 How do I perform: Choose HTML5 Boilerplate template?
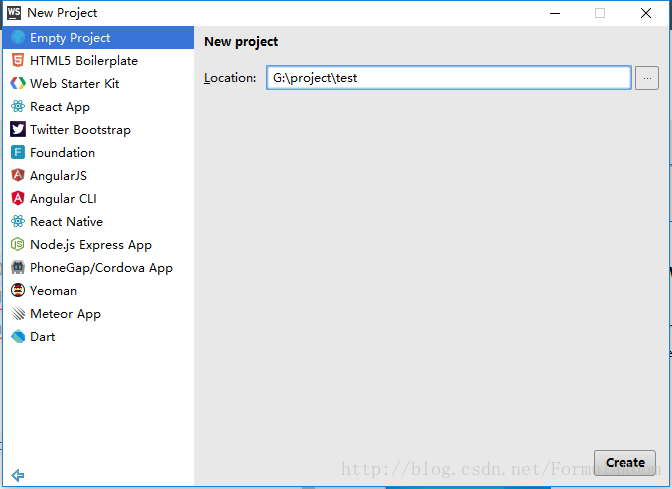tap(98, 60)
